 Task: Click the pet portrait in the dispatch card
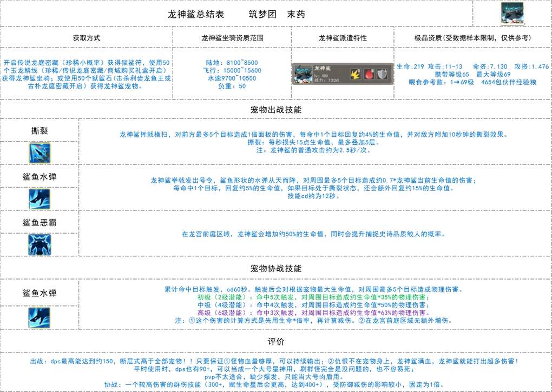pos(303,74)
